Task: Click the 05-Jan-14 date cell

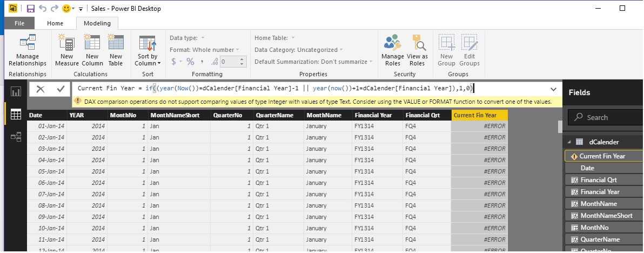Action: pos(47,171)
